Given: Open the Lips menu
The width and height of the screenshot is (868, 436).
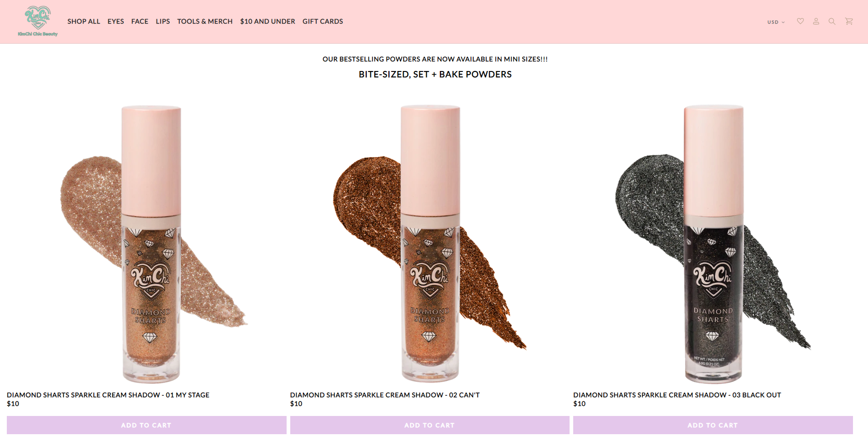Looking at the screenshot, I should click(163, 21).
